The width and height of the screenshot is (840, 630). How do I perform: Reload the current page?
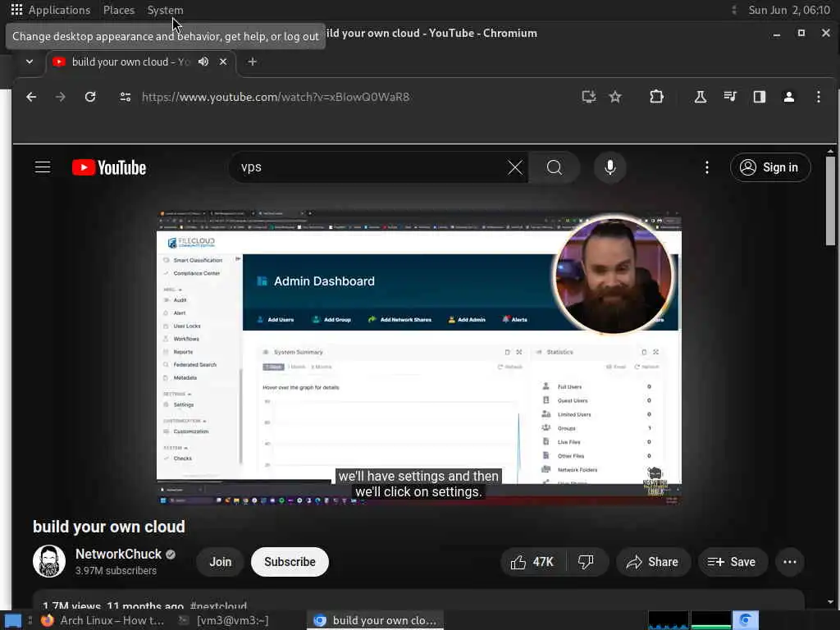90,97
